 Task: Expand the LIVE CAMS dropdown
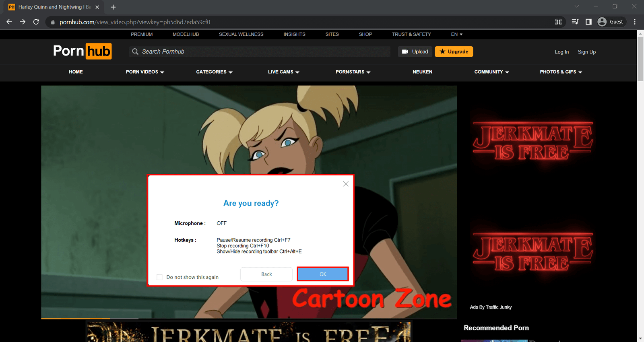tap(284, 72)
